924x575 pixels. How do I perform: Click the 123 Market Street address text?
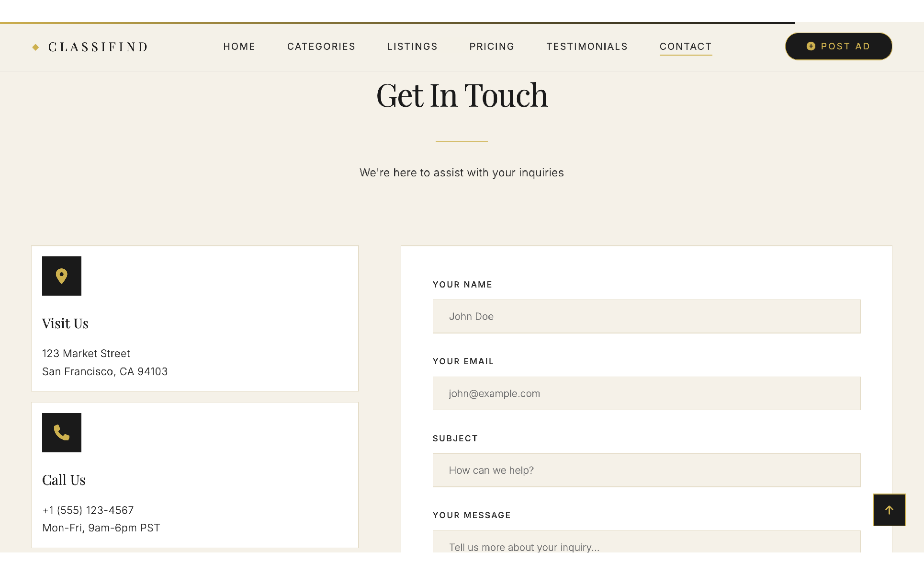click(x=86, y=354)
